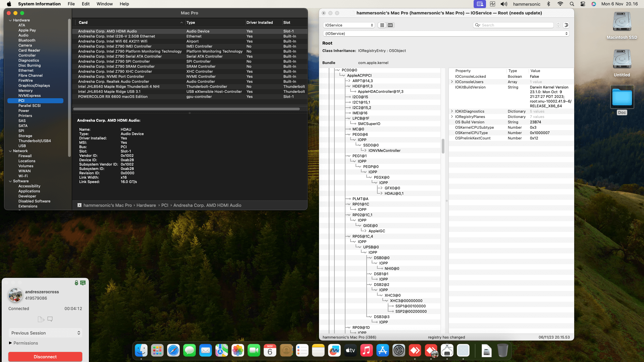Open the Window menu
644x362 pixels.
(105, 4)
